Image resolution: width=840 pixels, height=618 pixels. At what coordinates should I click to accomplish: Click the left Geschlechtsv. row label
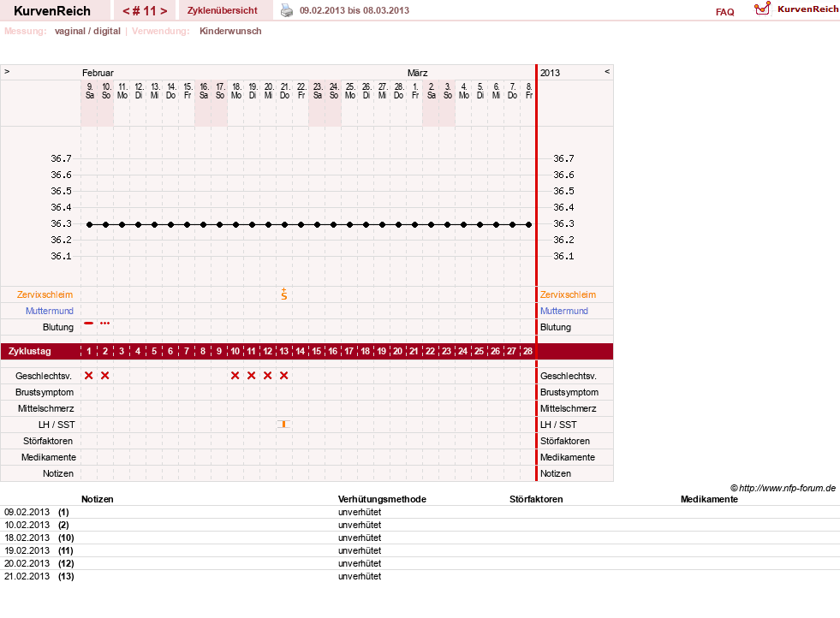pyautogui.click(x=44, y=376)
